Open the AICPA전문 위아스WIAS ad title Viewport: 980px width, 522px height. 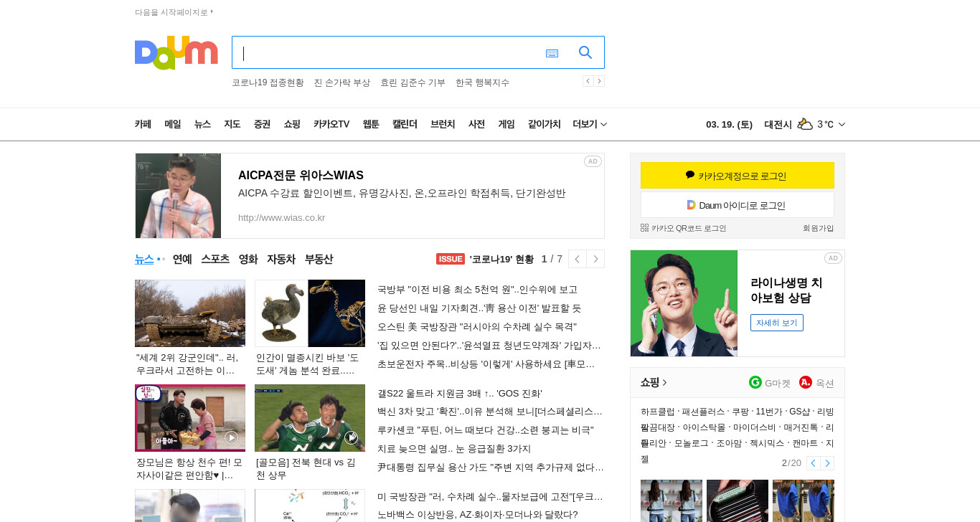301,175
